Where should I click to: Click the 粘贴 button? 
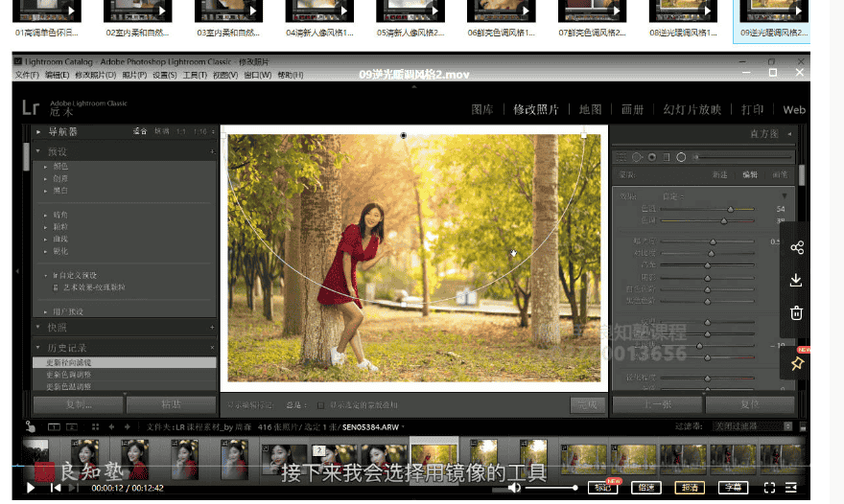pyautogui.click(x=171, y=404)
